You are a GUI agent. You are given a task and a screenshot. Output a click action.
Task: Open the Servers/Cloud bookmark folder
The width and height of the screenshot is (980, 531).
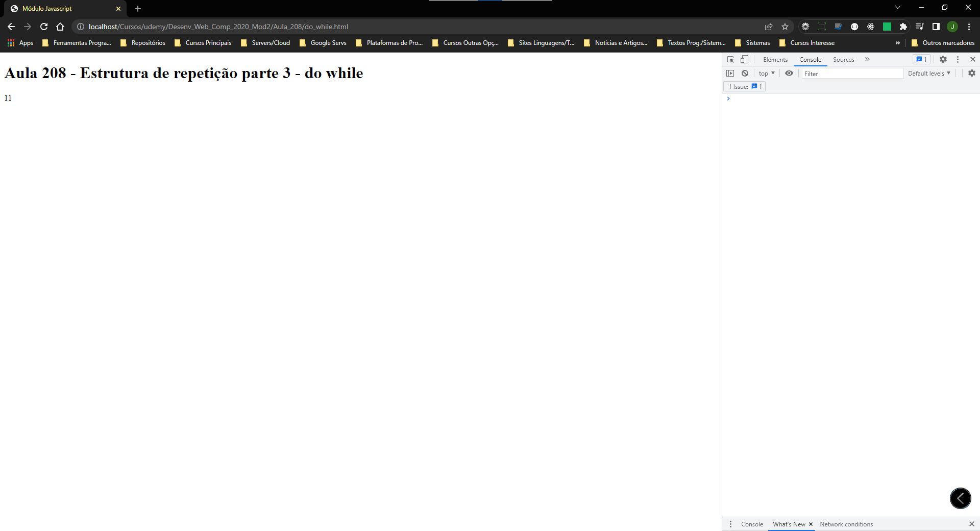[265, 43]
